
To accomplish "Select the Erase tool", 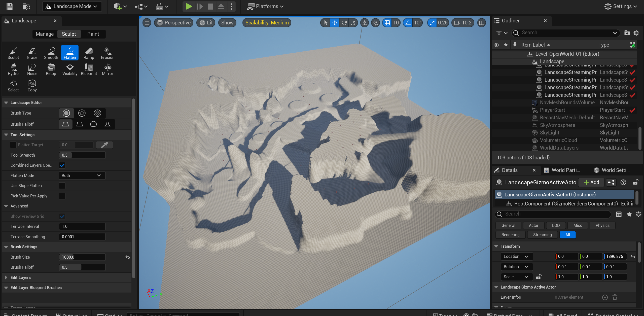I will (32, 53).
